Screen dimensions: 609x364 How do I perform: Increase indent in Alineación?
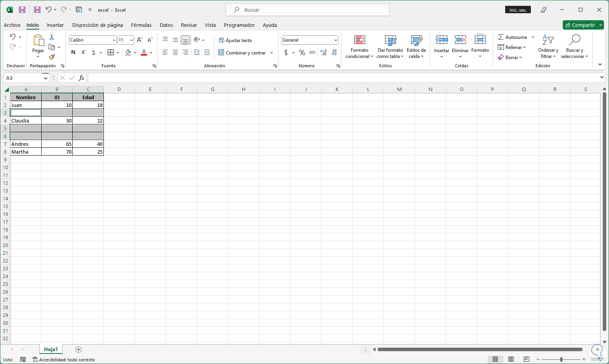(207, 52)
